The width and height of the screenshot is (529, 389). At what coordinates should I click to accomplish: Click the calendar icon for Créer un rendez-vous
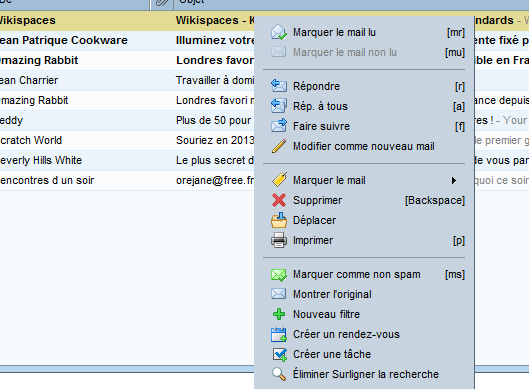(x=279, y=334)
